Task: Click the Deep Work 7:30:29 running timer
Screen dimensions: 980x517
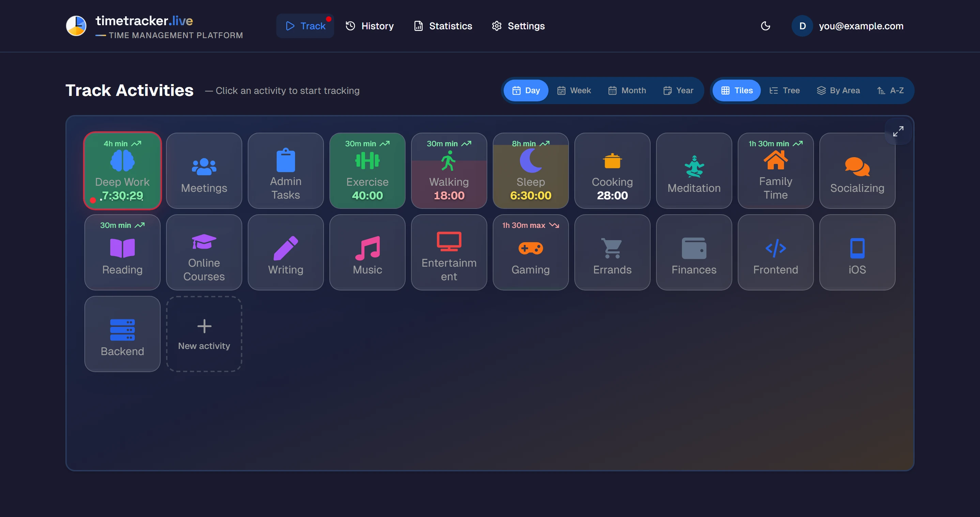Action: point(122,195)
